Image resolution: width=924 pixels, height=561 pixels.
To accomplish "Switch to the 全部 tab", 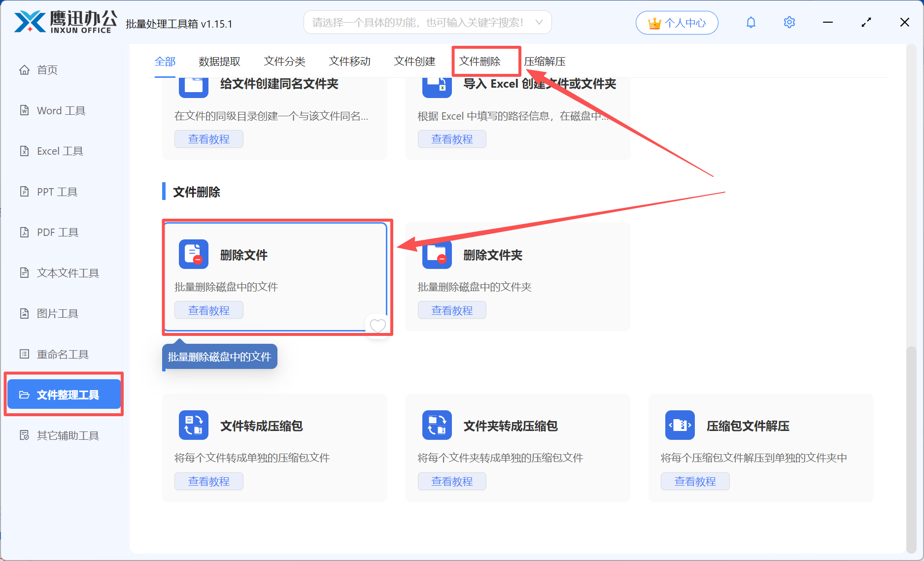I will [x=165, y=62].
